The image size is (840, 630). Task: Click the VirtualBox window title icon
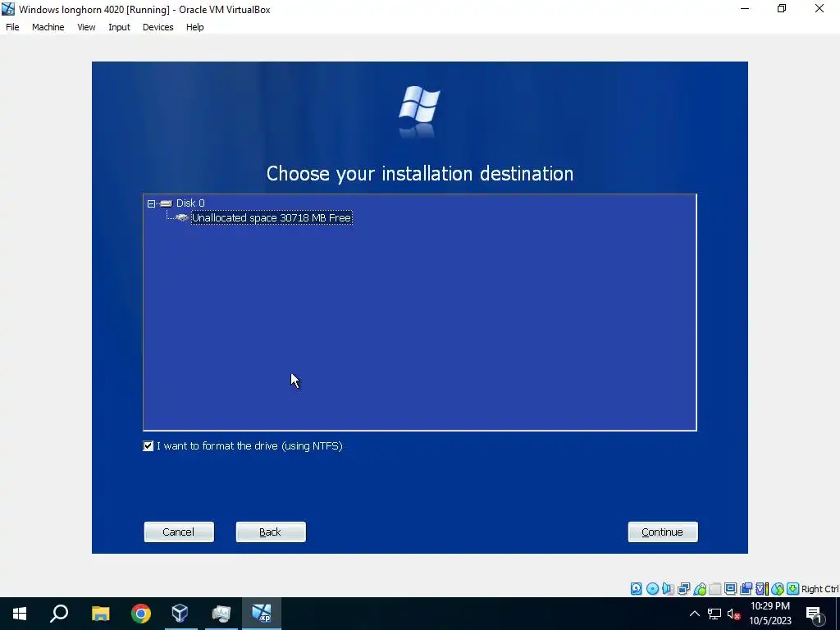8,9
